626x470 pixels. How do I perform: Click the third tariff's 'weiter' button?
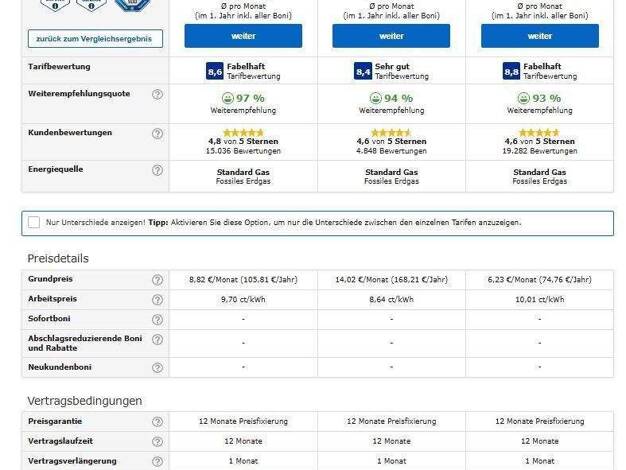(x=539, y=36)
